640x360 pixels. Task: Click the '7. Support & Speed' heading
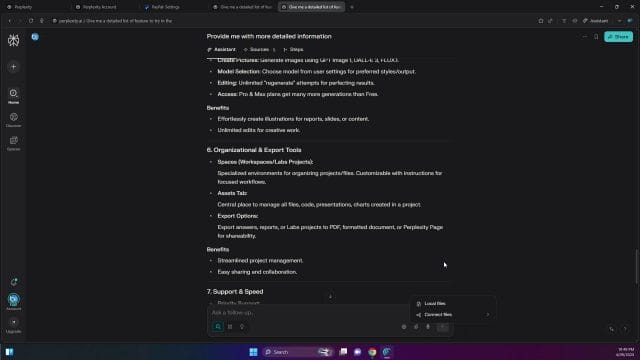pos(235,292)
